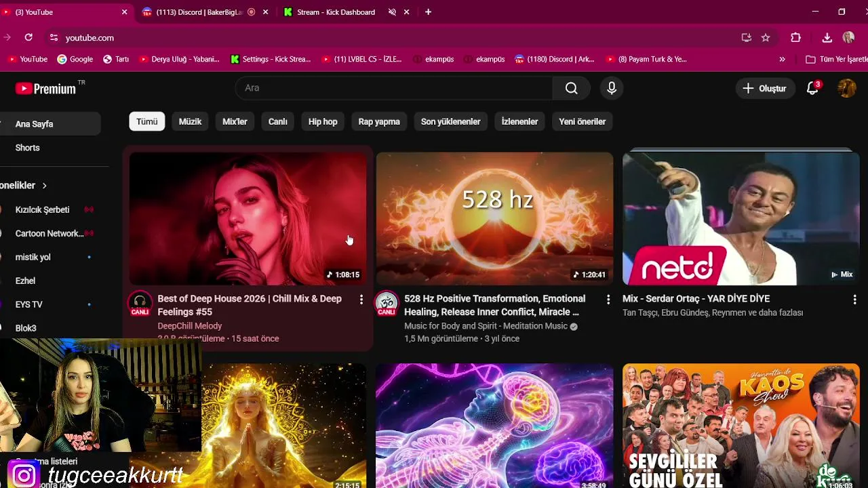Open Meditation Music channel avatar
The height and width of the screenshot is (488, 868).
click(387, 304)
